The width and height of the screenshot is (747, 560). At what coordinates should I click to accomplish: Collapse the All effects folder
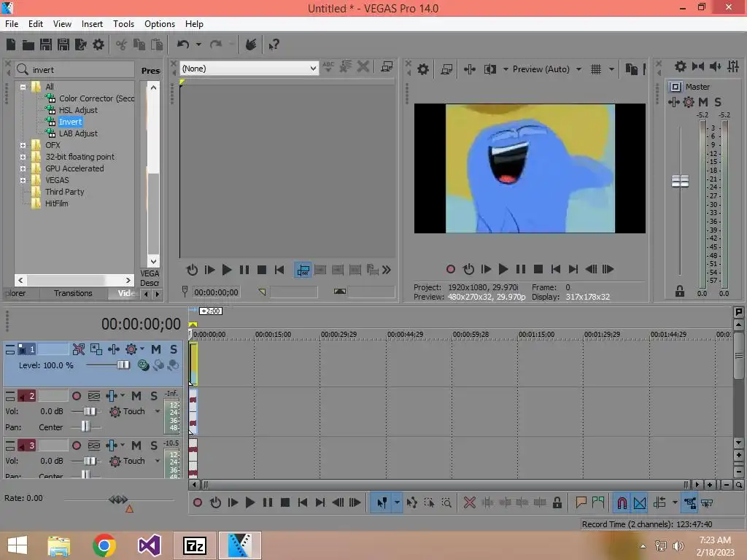pyautogui.click(x=23, y=87)
